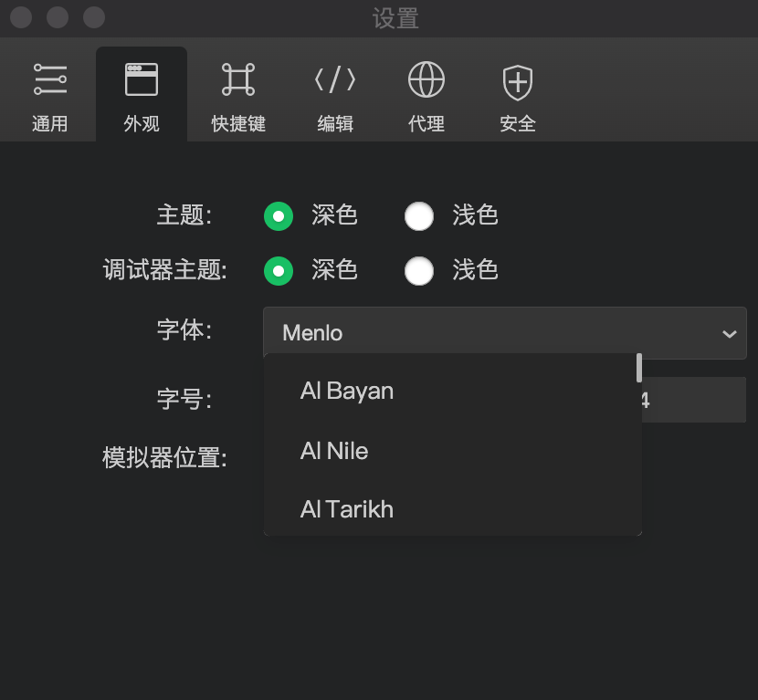Switch to the 安全 tab label

pyautogui.click(x=518, y=124)
